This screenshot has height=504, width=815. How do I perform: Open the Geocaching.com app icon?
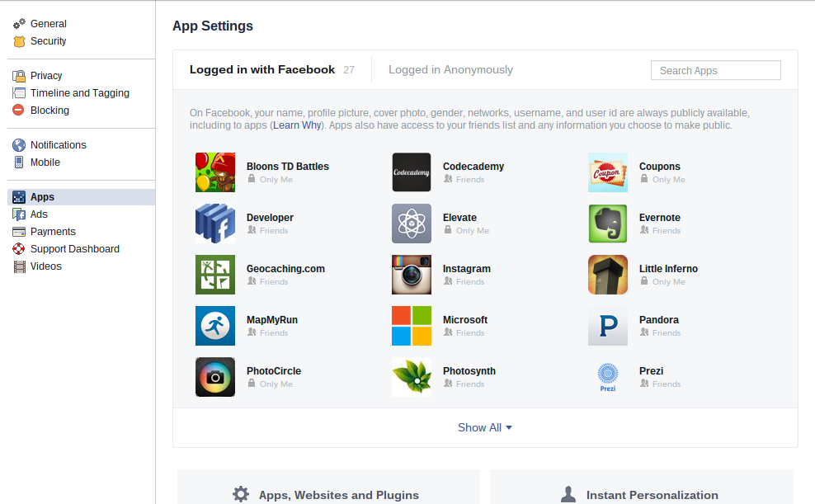[215, 275]
